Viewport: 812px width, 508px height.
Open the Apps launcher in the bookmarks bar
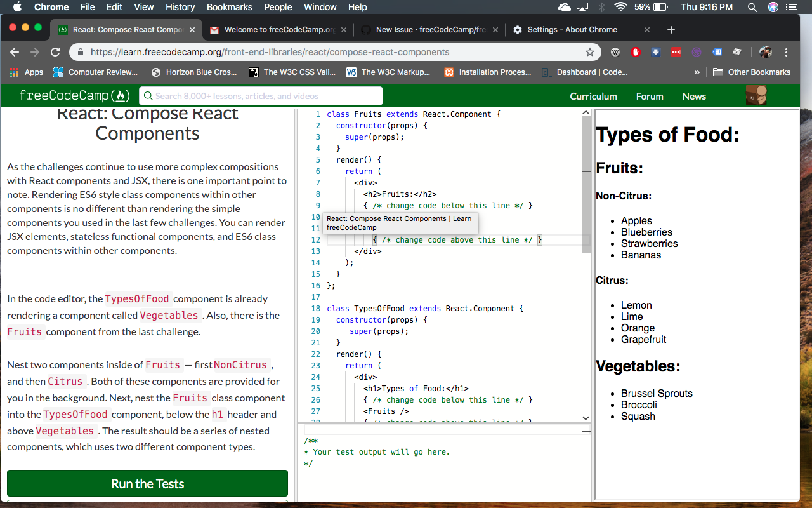tap(28, 72)
